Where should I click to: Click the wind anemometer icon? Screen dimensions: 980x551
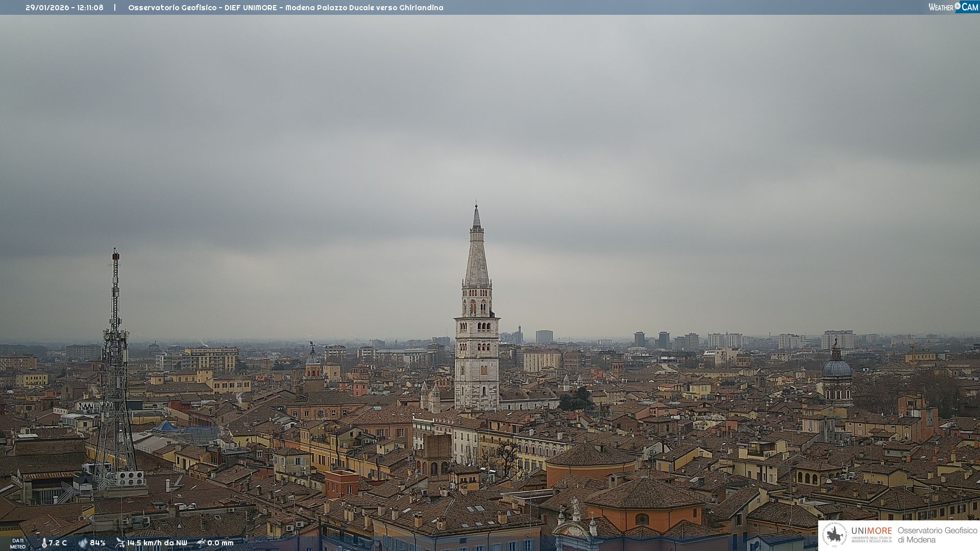[120, 543]
